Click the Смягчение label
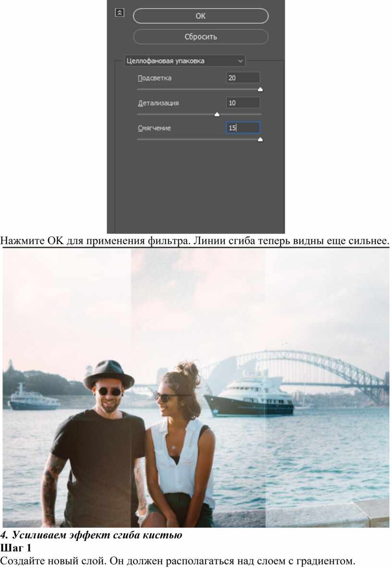Viewport: 392px width, 568px height. point(154,128)
